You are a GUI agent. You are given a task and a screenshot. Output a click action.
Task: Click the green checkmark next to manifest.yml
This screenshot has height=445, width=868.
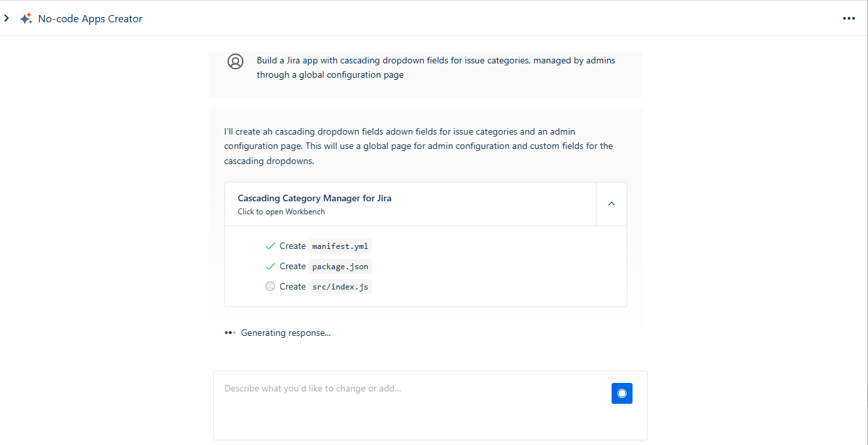(x=270, y=246)
